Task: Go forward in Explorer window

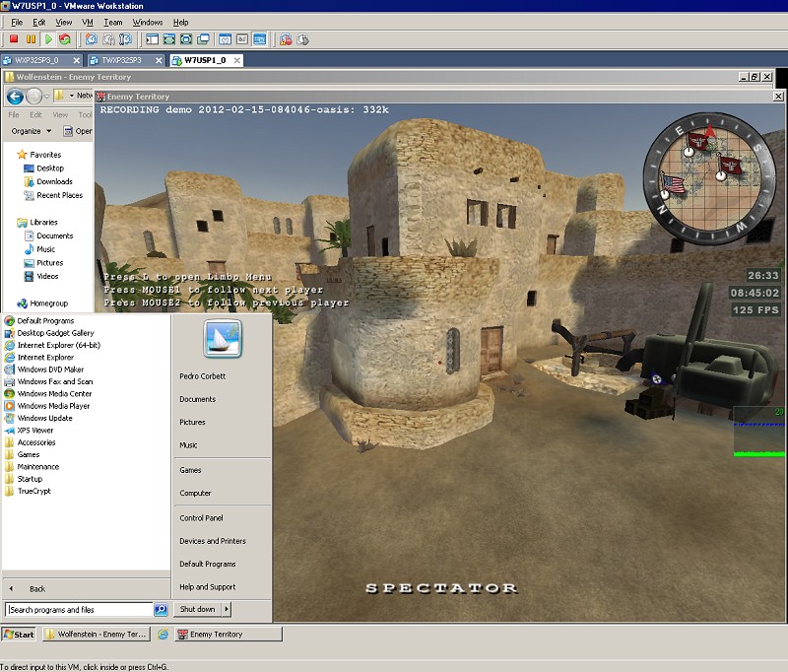Action: 33,96
